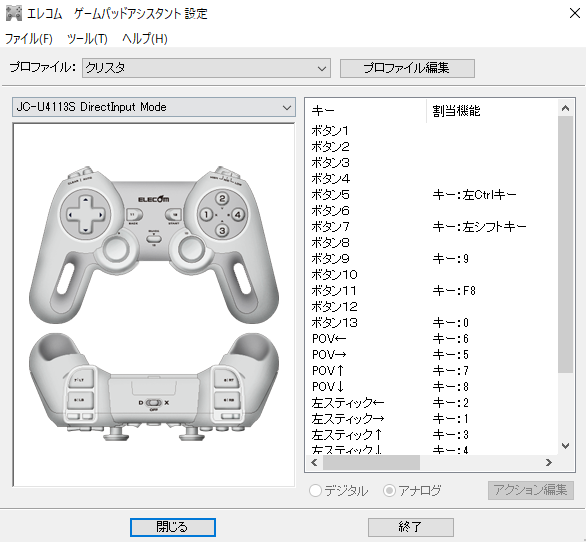586x542 pixels.
Task: Click the キー column header
Action: [x=366, y=111]
